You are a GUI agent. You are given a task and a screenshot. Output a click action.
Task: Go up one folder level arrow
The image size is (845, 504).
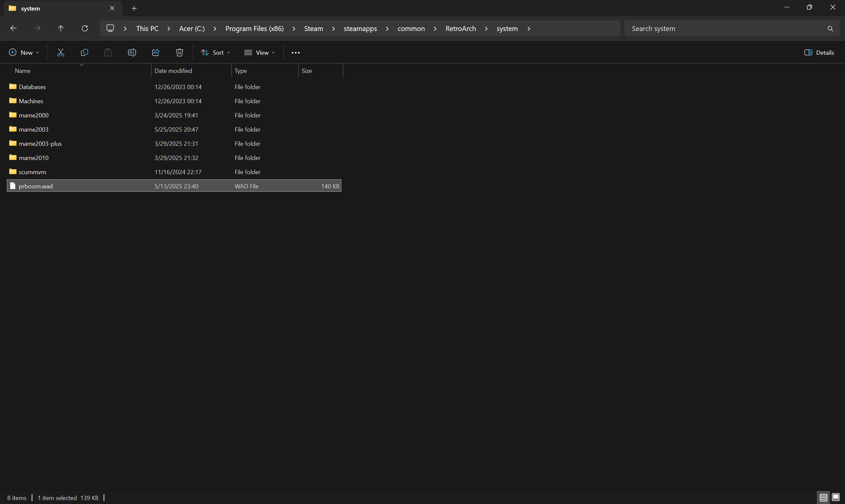tap(61, 28)
